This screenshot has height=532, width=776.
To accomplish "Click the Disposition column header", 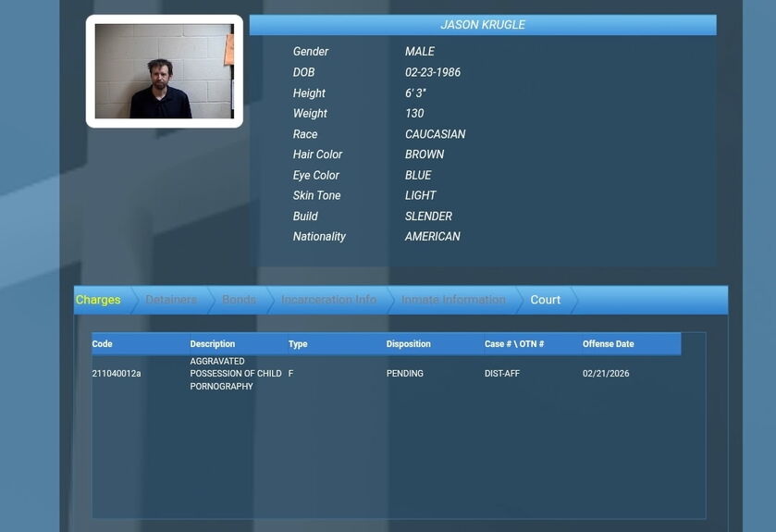I will pyautogui.click(x=409, y=344).
